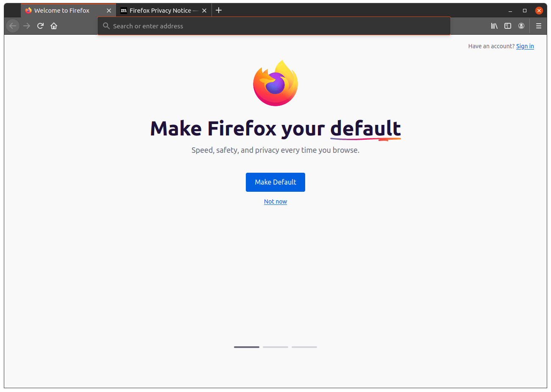This screenshot has width=551, height=392.
Task: Click the Back navigation arrow
Action: tap(13, 26)
